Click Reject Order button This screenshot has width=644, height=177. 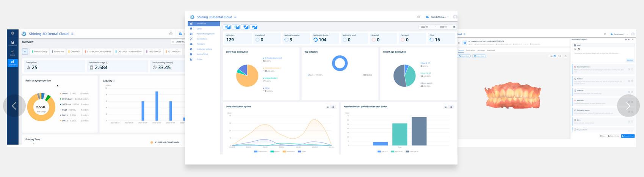[614, 136]
